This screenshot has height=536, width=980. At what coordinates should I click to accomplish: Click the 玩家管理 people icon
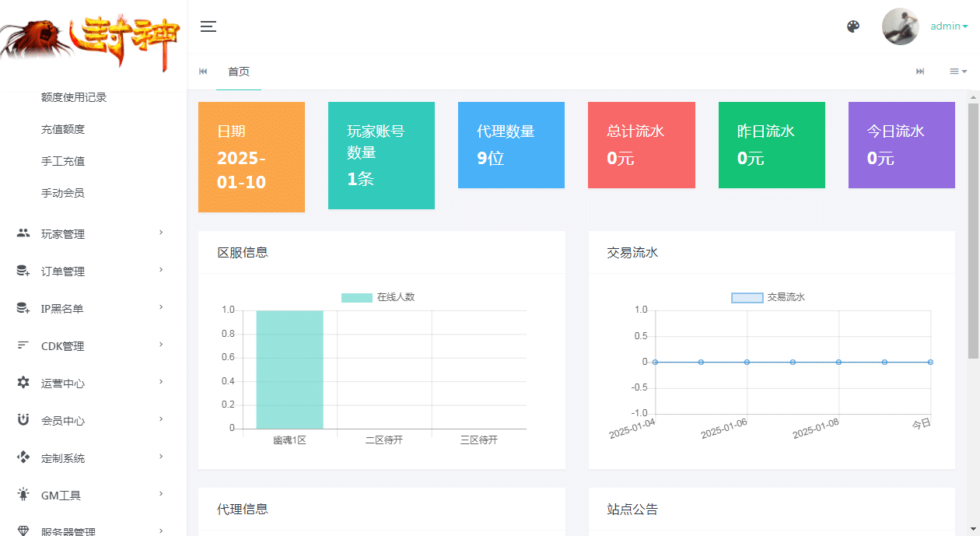(23, 233)
